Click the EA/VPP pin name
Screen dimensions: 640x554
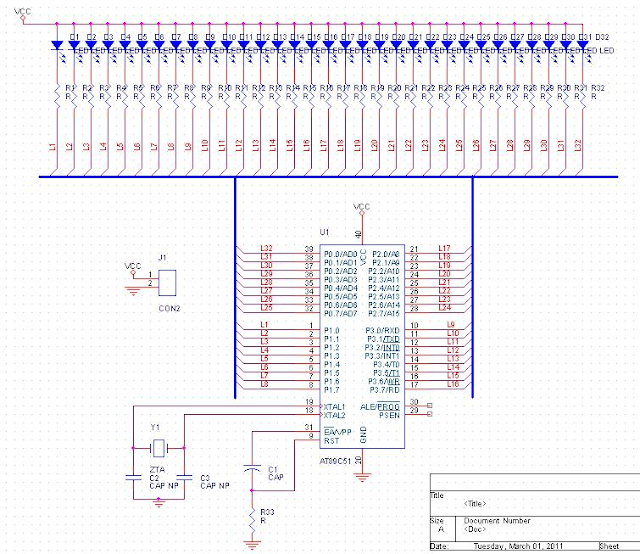tap(338, 432)
